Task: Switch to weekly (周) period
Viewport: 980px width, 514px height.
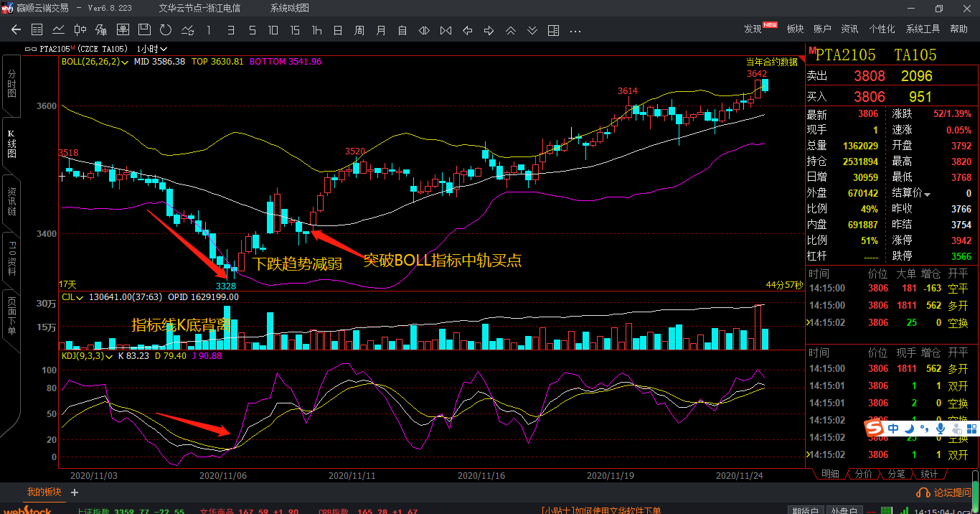Action: point(359,30)
